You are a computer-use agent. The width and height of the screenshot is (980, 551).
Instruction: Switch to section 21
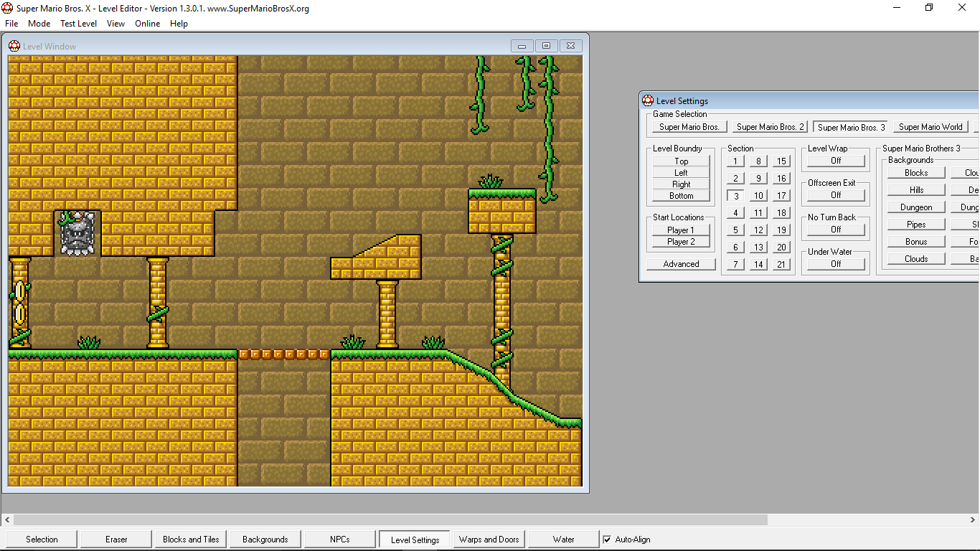coord(781,265)
